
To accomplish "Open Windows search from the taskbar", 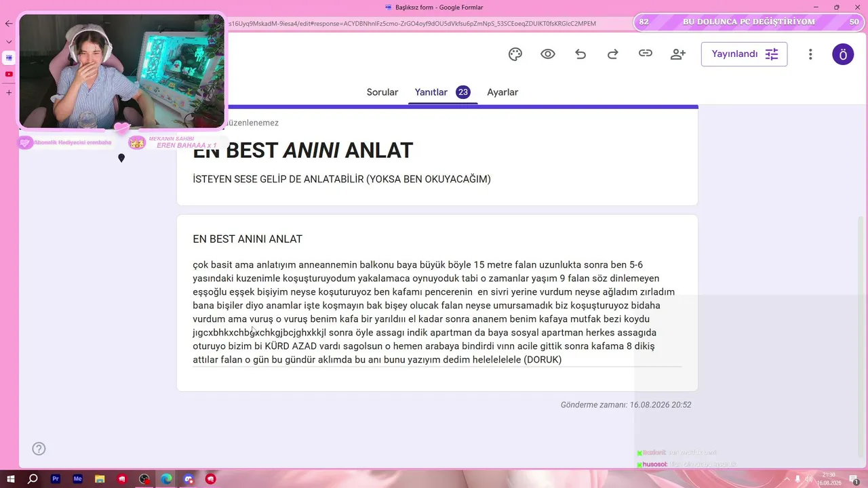I will click(33, 479).
